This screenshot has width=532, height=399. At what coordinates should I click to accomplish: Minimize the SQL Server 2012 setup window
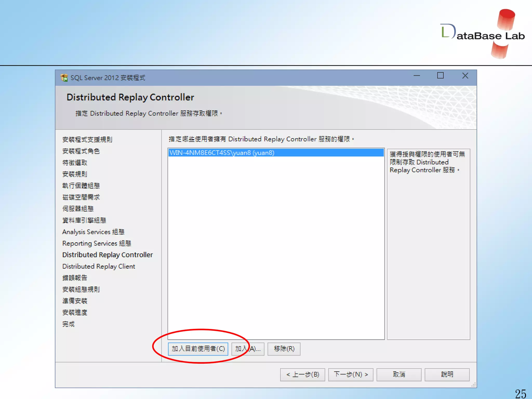point(417,76)
